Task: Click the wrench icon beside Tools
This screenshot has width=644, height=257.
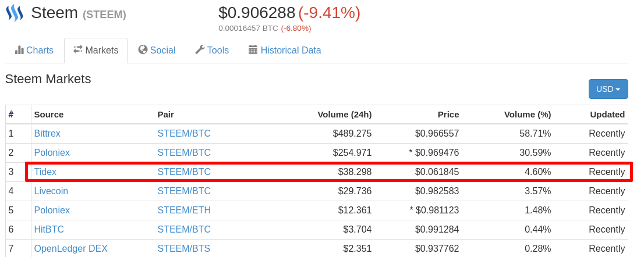Action: (x=200, y=49)
